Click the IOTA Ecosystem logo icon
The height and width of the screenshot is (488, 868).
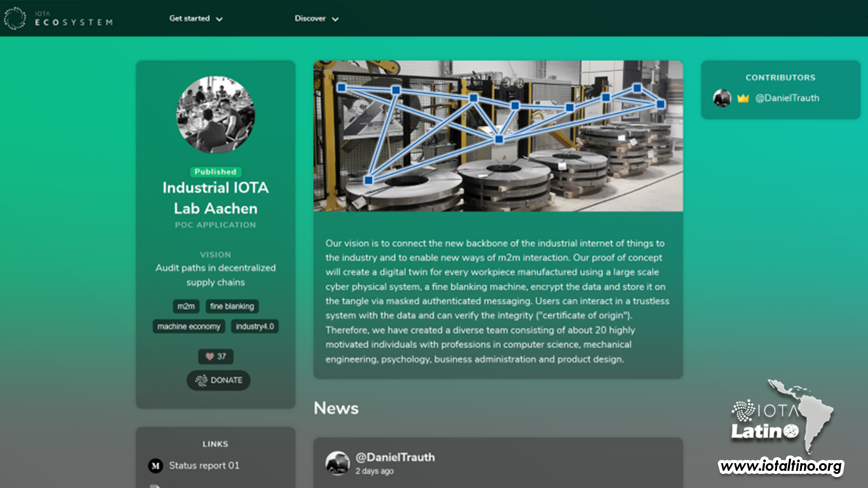click(x=15, y=19)
